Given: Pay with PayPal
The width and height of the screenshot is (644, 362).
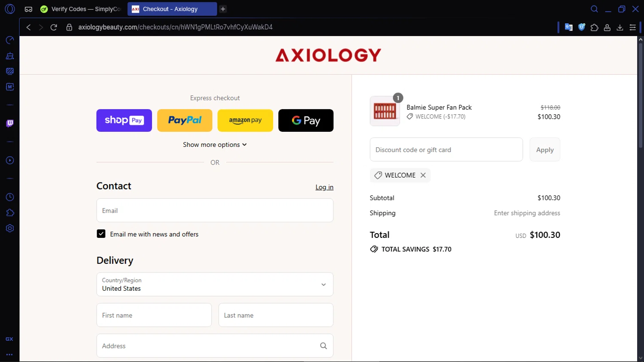Looking at the screenshot, I should [185, 120].
